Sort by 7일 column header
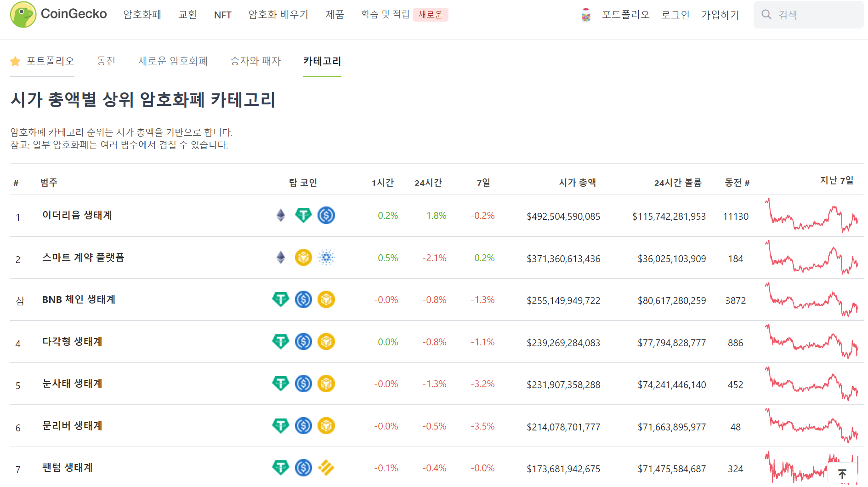 483,183
